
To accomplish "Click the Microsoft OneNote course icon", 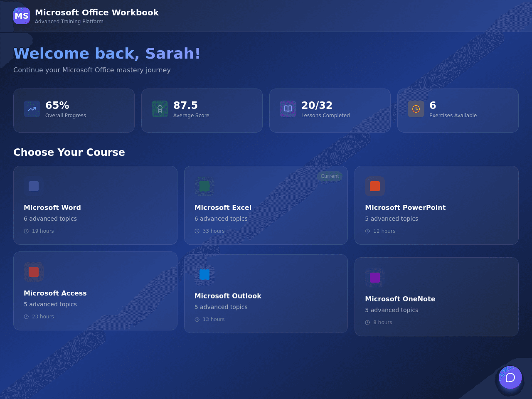I will click(375, 278).
